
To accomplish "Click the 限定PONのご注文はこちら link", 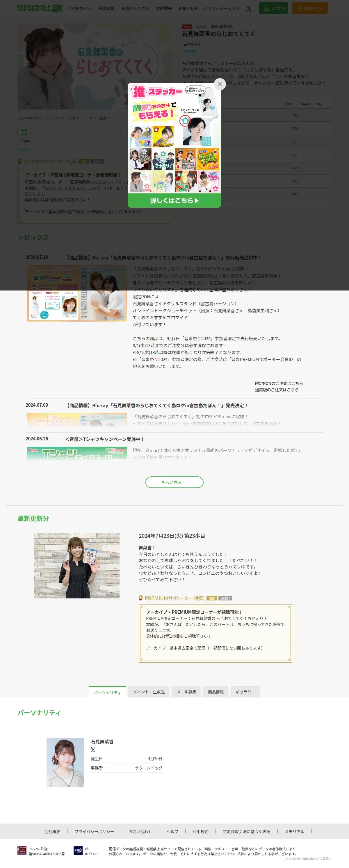I will click(279, 383).
